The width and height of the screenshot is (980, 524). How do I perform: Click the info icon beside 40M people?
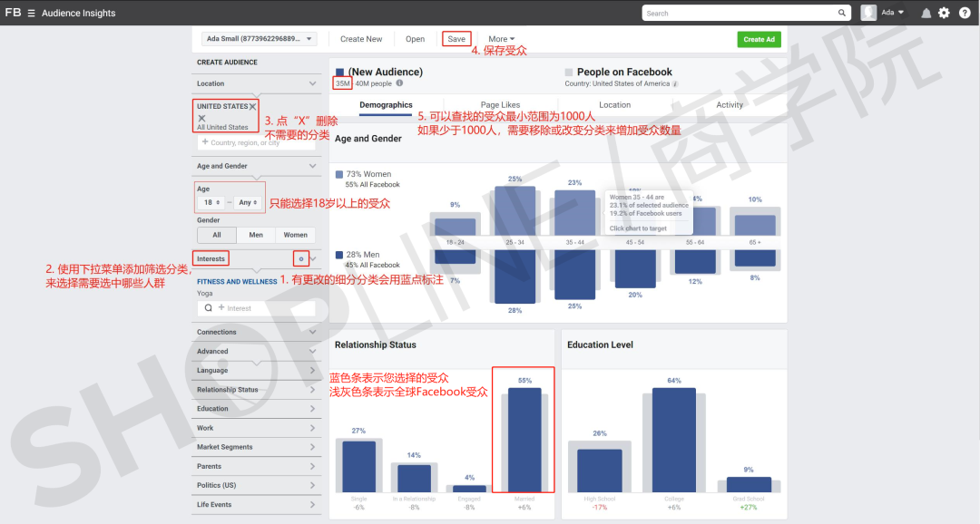point(399,83)
